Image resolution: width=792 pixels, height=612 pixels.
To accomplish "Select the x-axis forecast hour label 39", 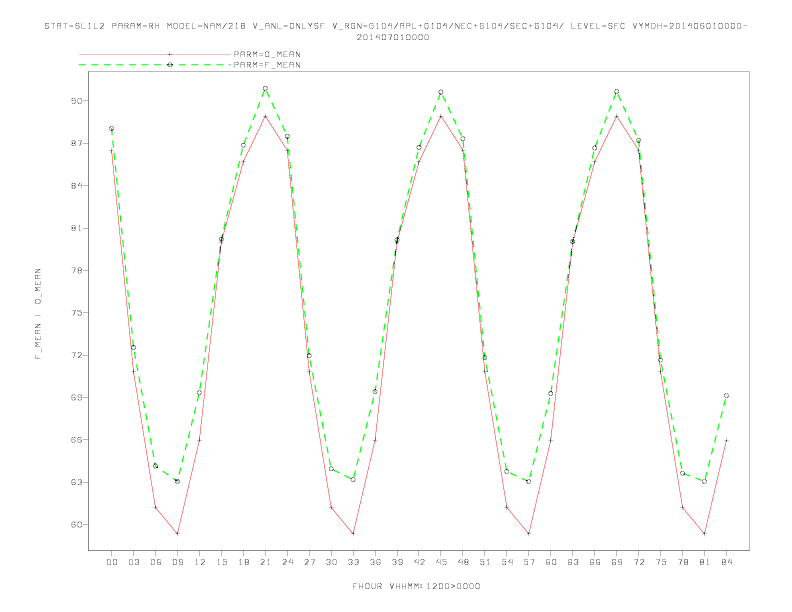I will coord(397,562).
